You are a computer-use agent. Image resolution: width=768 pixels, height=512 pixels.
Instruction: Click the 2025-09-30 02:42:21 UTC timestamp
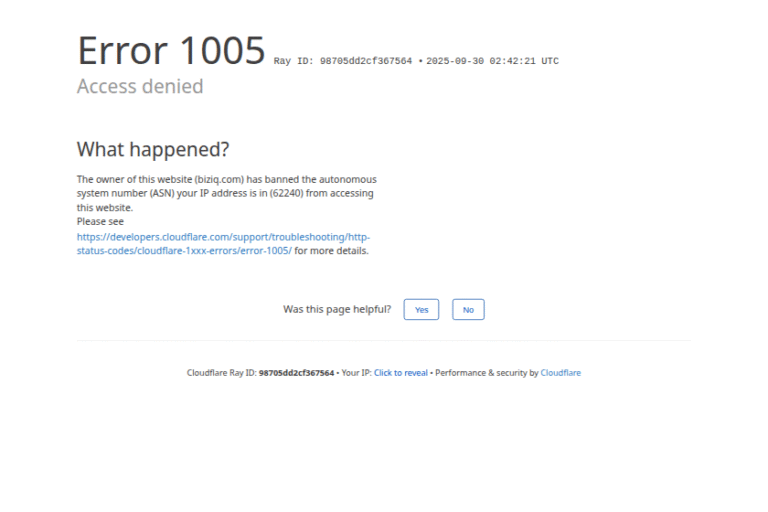(492, 61)
